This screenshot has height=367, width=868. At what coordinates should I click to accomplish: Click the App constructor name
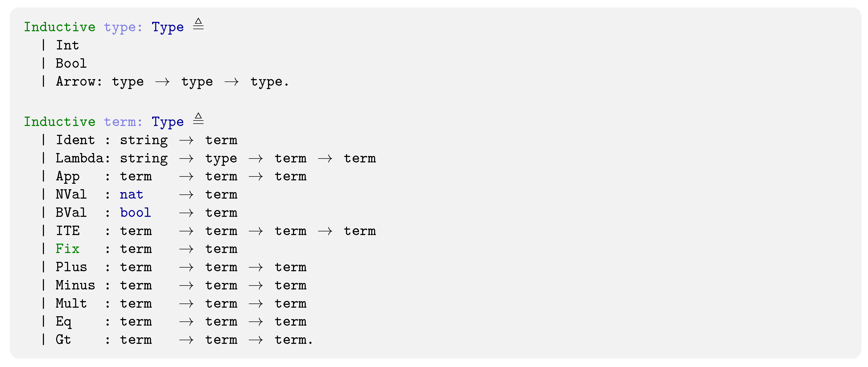(x=68, y=176)
